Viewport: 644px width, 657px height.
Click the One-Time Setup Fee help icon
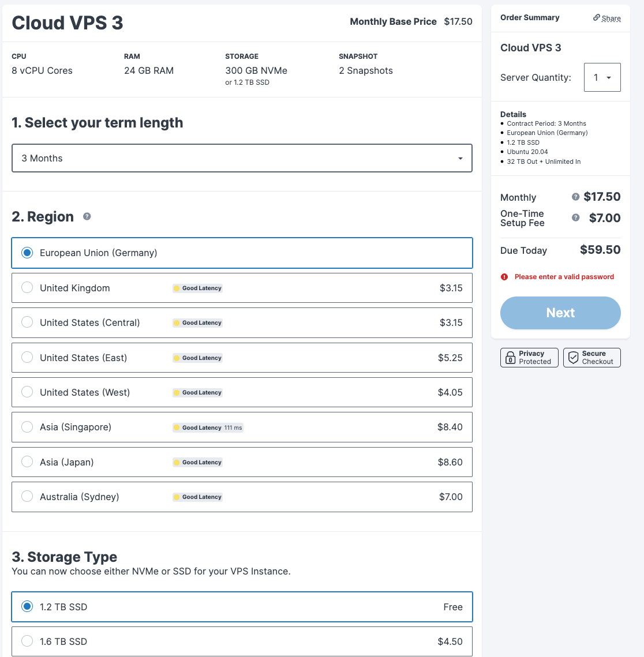[576, 218]
